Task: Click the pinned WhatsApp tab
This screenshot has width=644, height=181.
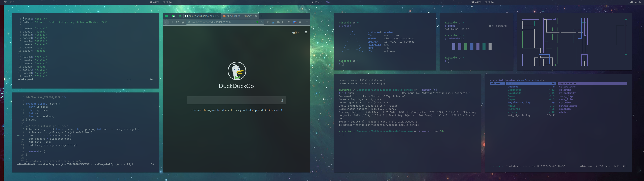Action: pyautogui.click(x=173, y=16)
